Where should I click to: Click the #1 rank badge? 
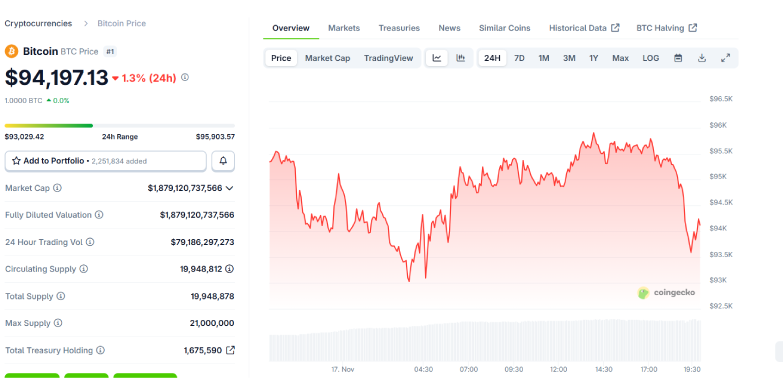pos(110,51)
